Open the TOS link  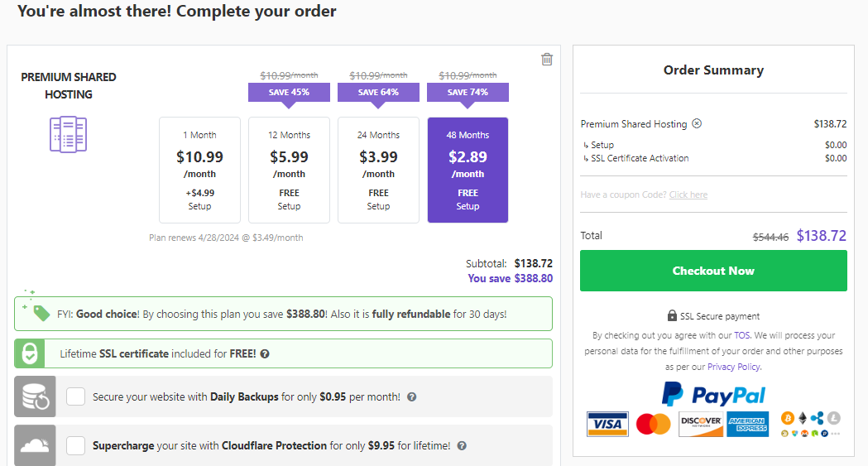point(741,335)
